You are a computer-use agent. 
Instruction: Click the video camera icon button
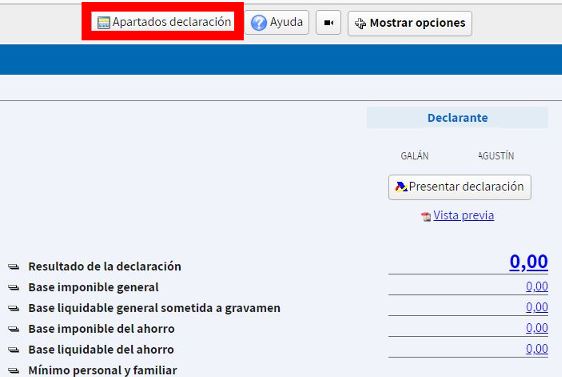(x=328, y=23)
